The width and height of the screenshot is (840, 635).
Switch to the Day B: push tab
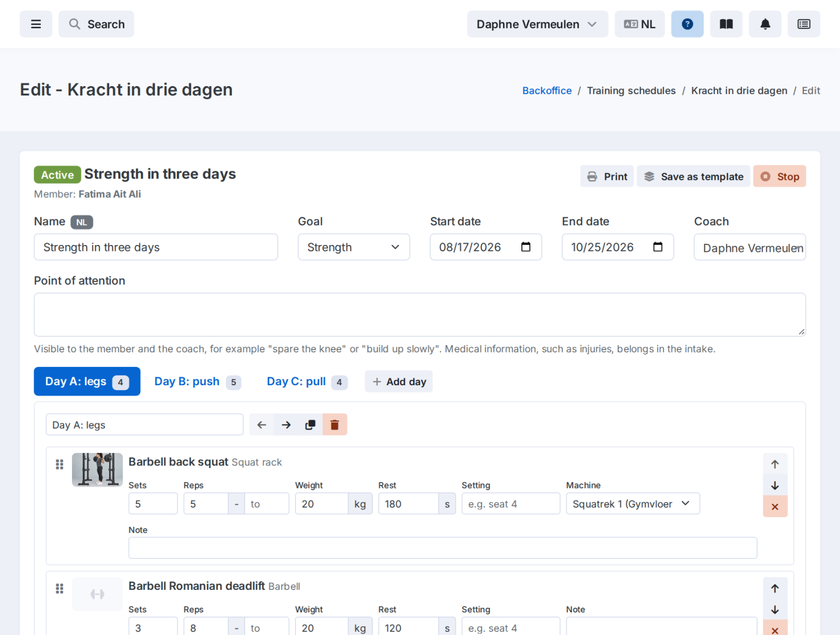tap(197, 382)
